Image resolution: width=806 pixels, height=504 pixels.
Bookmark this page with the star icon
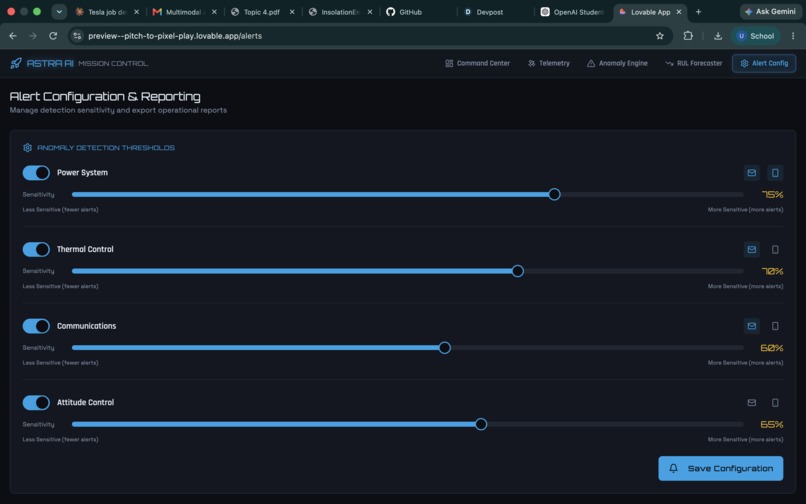click(660, 36)
